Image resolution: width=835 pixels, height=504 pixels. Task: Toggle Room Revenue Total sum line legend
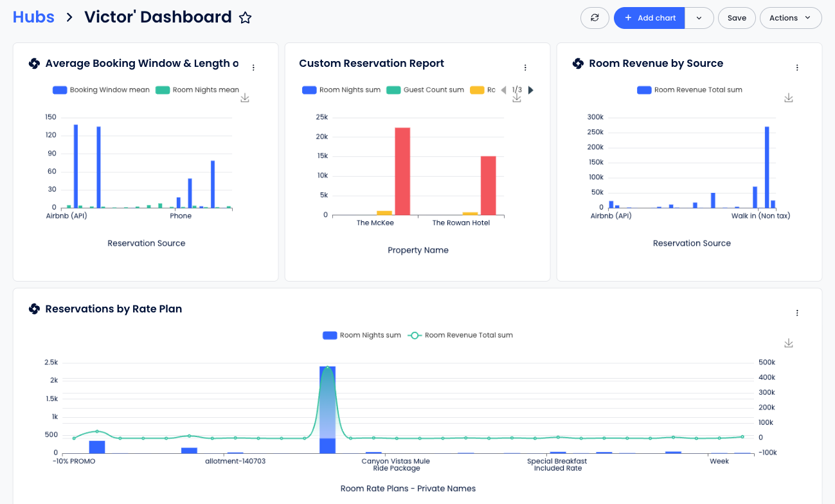click(460, 335)
